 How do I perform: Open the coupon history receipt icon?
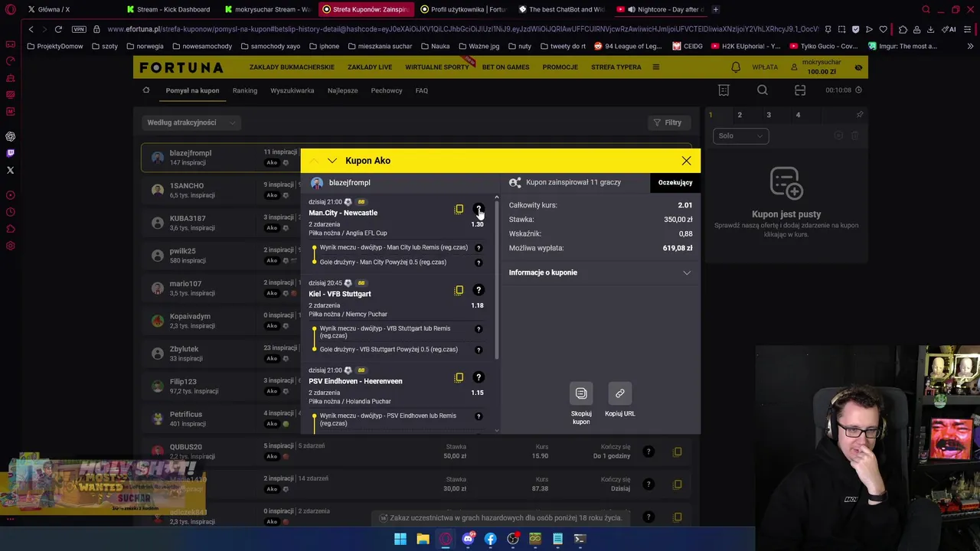(724, 90)
